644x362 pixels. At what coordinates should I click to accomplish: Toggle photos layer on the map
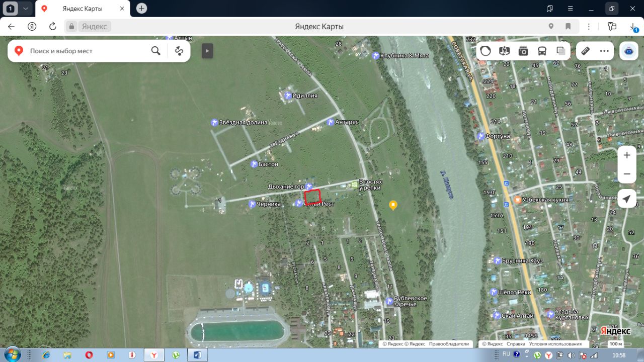click(x=523, y=51)
